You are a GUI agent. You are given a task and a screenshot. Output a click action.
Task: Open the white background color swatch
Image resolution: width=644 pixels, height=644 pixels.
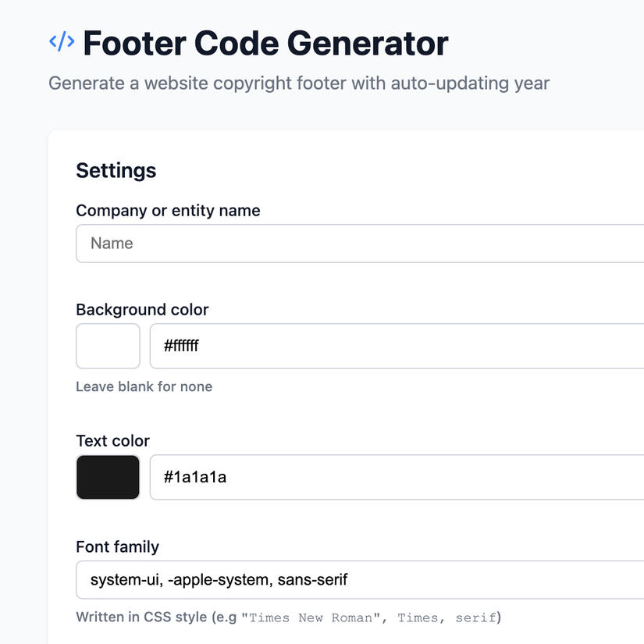coord(107,346)
